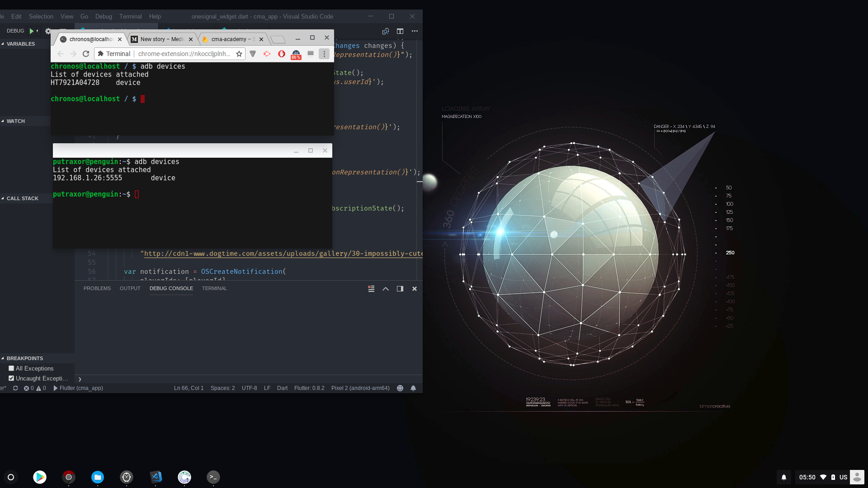Select device Pixel 2 (android-arm64)
The width and height of the screenshot is (868, 488).
(x=360, y=388)
